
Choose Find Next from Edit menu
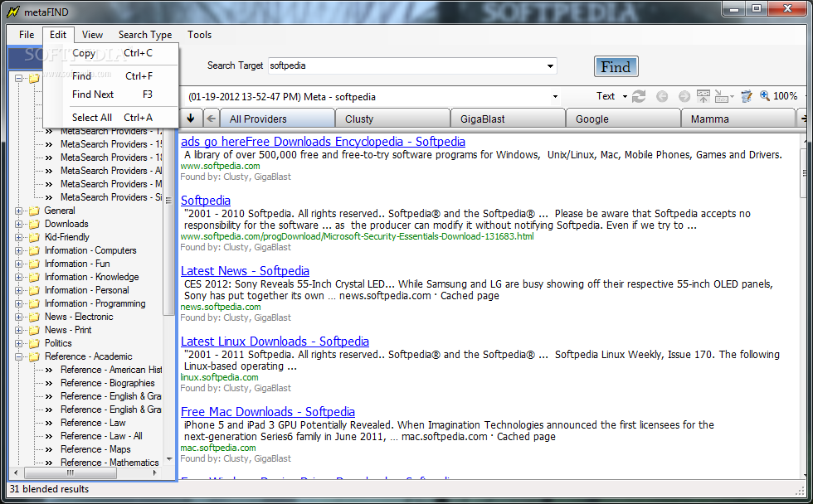tap(111, 94)
